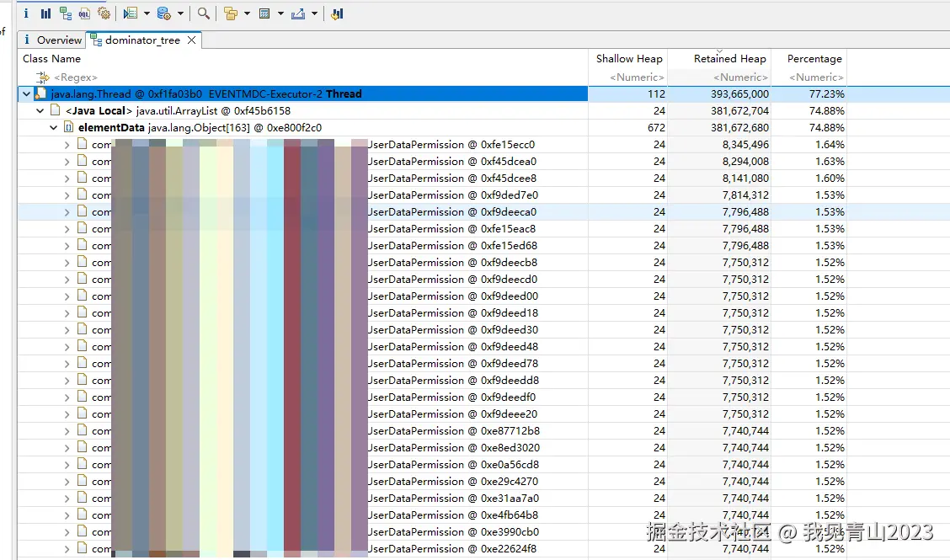Expand UserDataPermission @ 0xe87712b8 row

click(x=67, y=431)
